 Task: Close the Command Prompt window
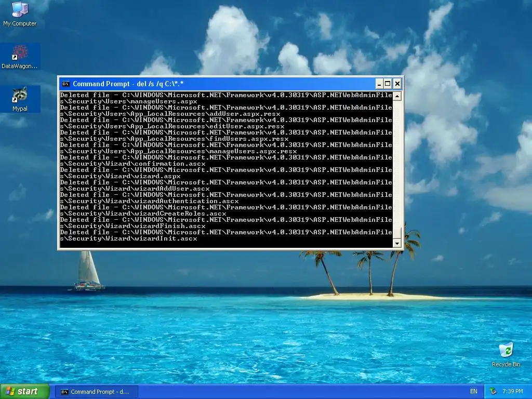tap(397, 84)
